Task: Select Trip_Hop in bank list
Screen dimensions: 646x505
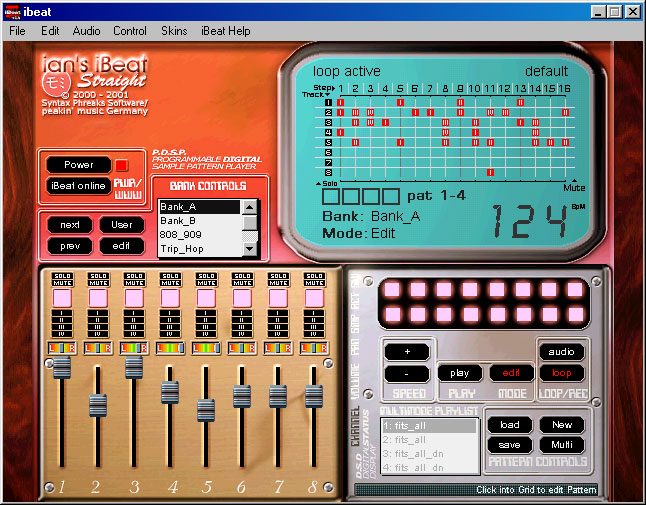Action: (x=200, y=249)
